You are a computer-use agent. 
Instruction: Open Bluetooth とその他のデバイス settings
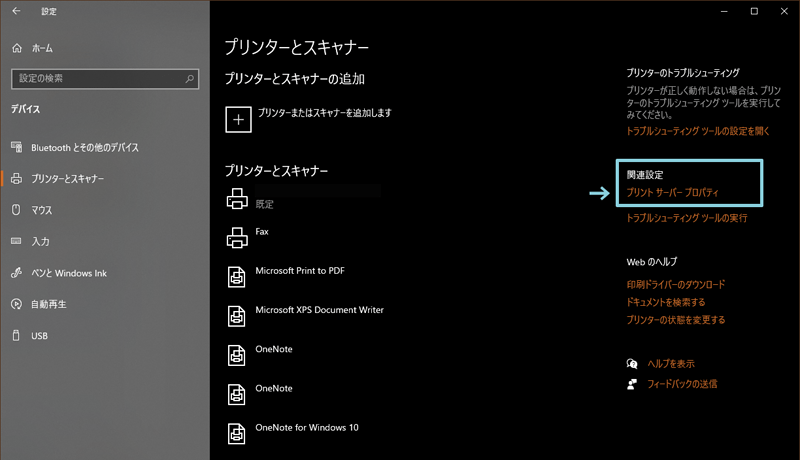tap(85, 147)
